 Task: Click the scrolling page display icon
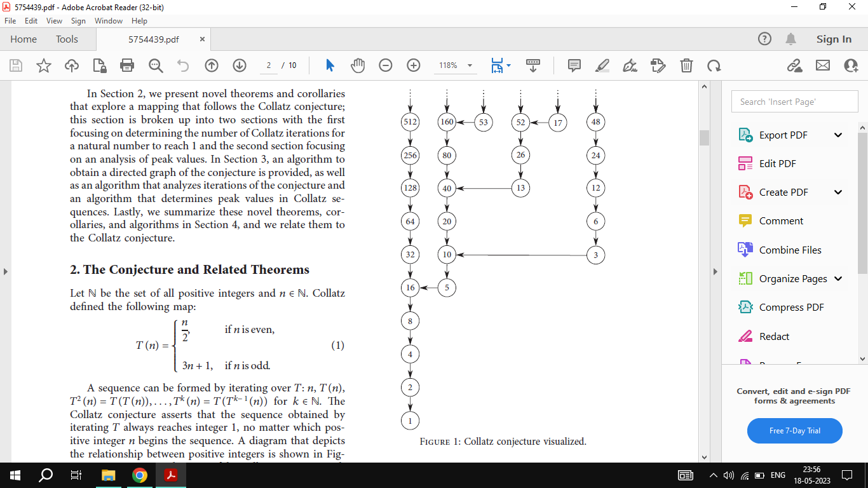pos(533,65)
